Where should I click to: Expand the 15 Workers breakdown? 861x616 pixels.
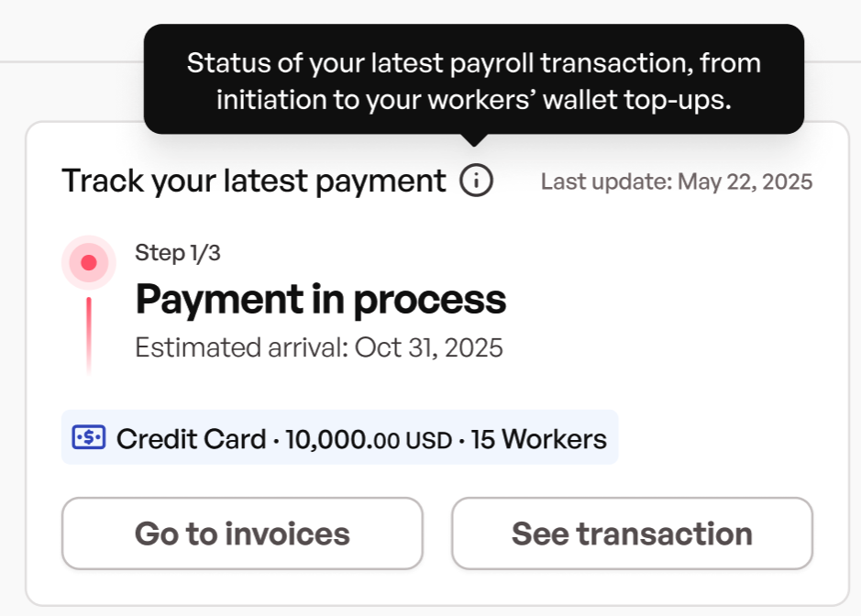[539, 439]
